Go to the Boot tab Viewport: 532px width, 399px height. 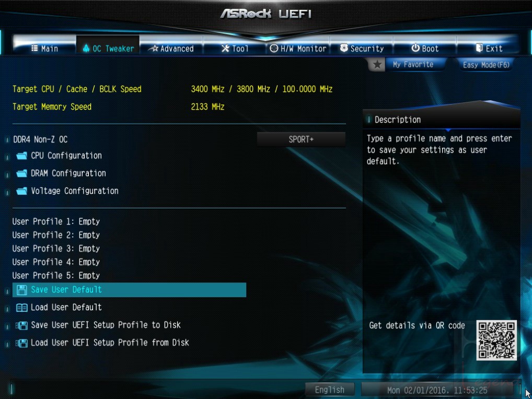(425, 48)
